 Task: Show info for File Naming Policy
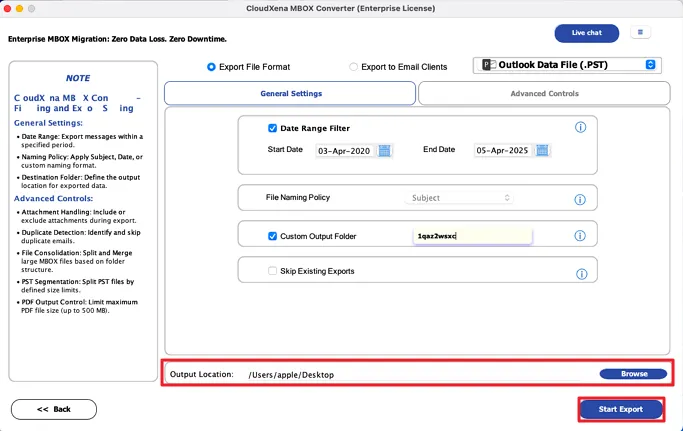(580, 200)
